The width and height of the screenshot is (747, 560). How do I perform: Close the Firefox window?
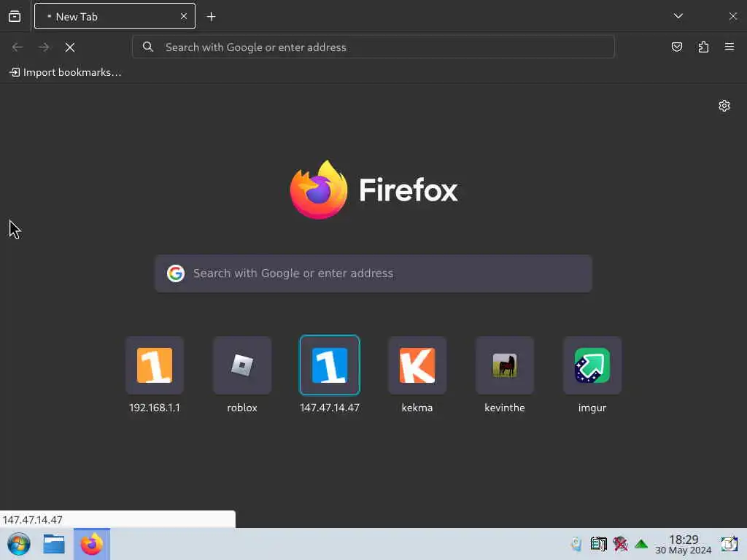[x=732, y=16]
